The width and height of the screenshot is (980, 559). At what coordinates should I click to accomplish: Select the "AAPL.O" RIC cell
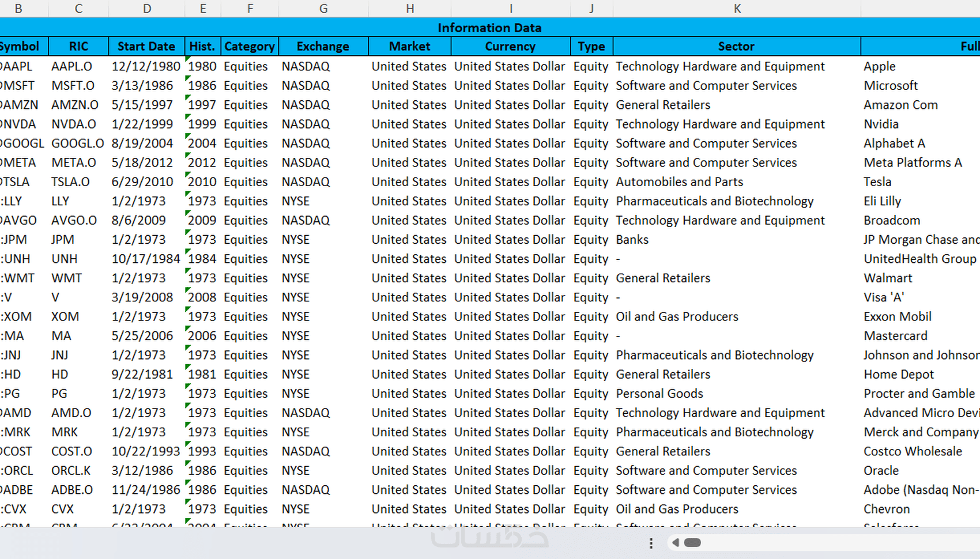[78, 66]
